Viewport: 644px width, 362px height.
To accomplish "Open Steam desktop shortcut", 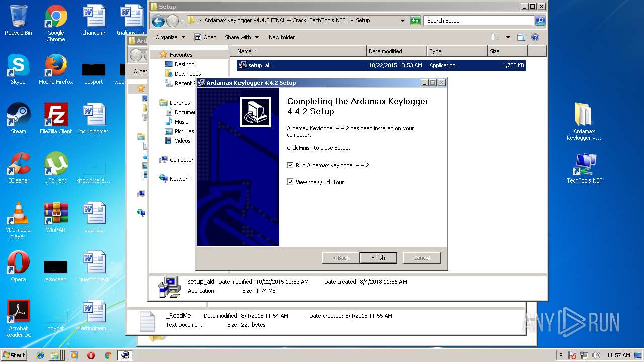I will click(x=18, y=119).
